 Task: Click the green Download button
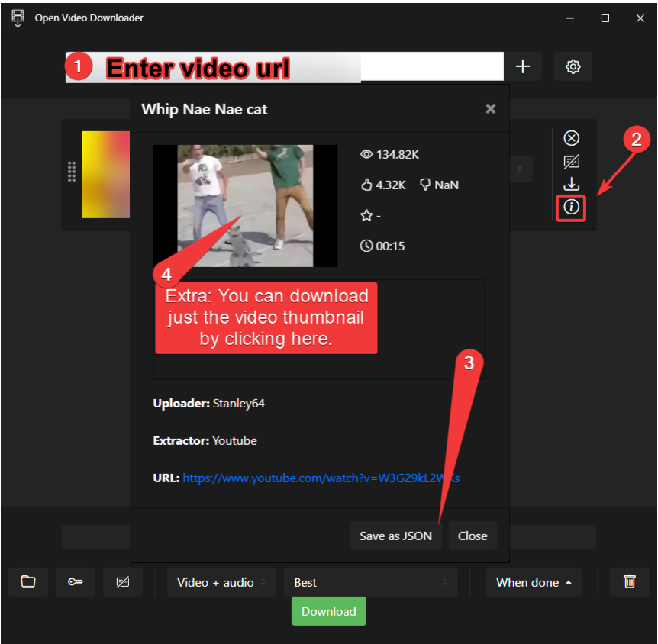click(329, 611)
